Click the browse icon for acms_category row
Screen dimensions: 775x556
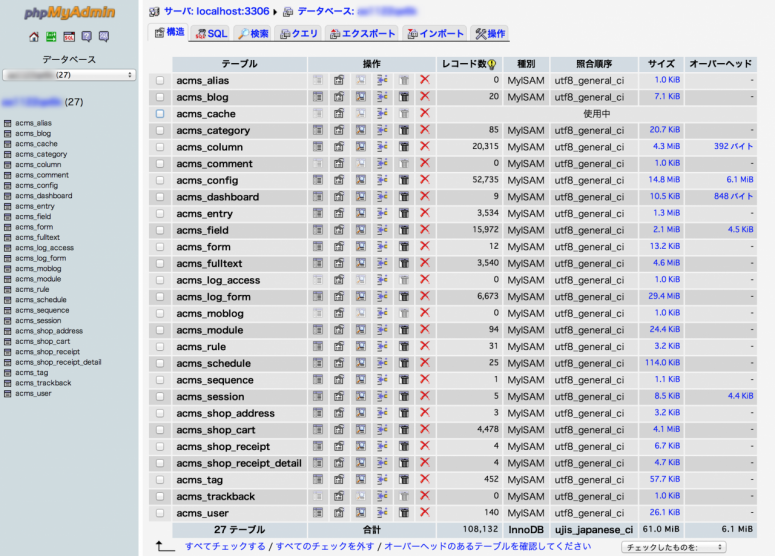click(318, 130)
